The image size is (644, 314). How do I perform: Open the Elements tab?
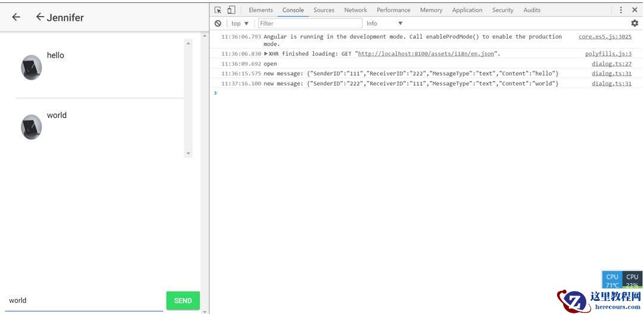[260, 10]
